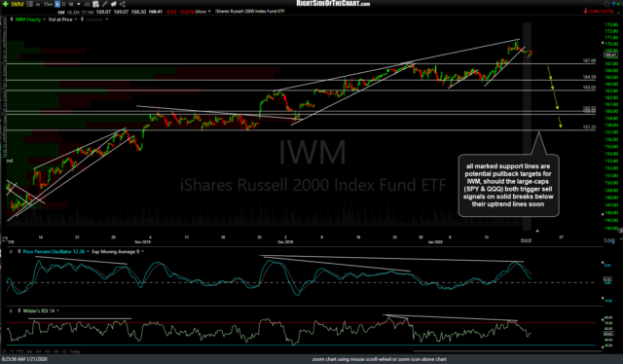Click the Dec 2019 date axis label
Image resolution: width=623 pixels, height=364 pixels.
click(285, 242)
